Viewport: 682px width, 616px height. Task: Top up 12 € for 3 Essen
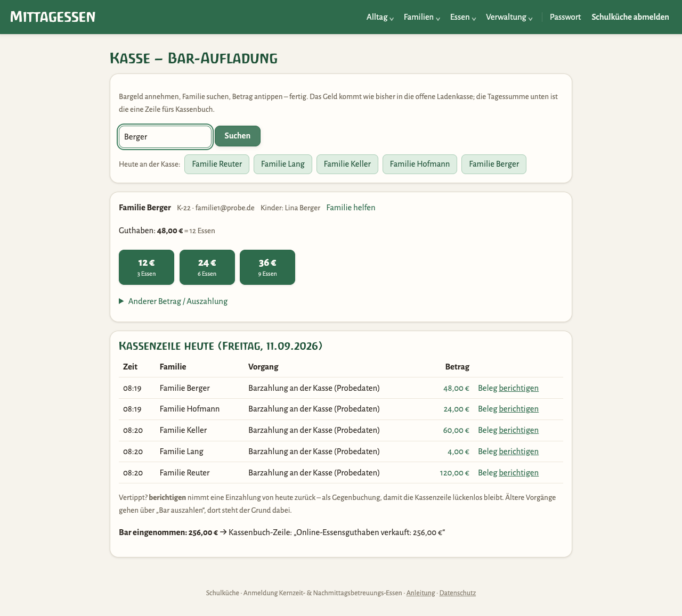point(147,267)
